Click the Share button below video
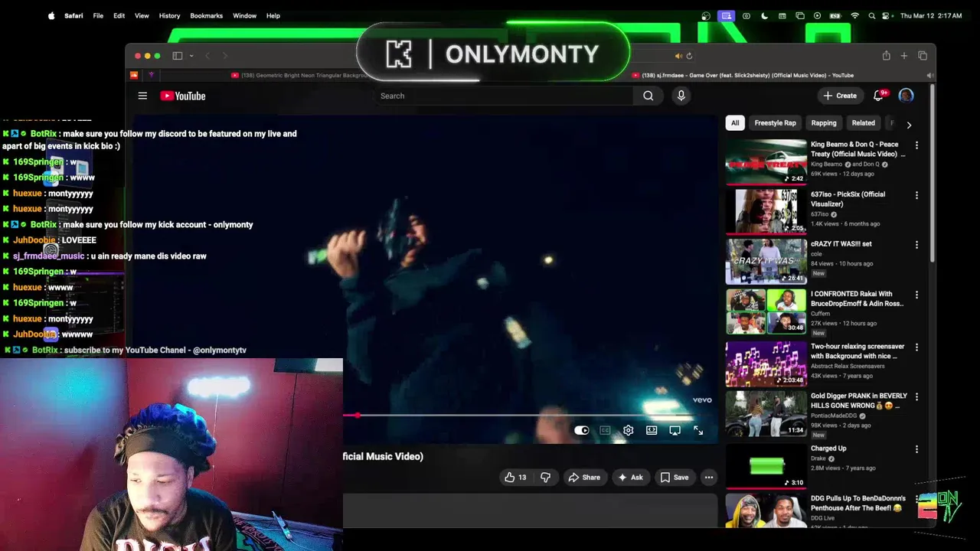This screenshot has width=980, height=551. 583,478
